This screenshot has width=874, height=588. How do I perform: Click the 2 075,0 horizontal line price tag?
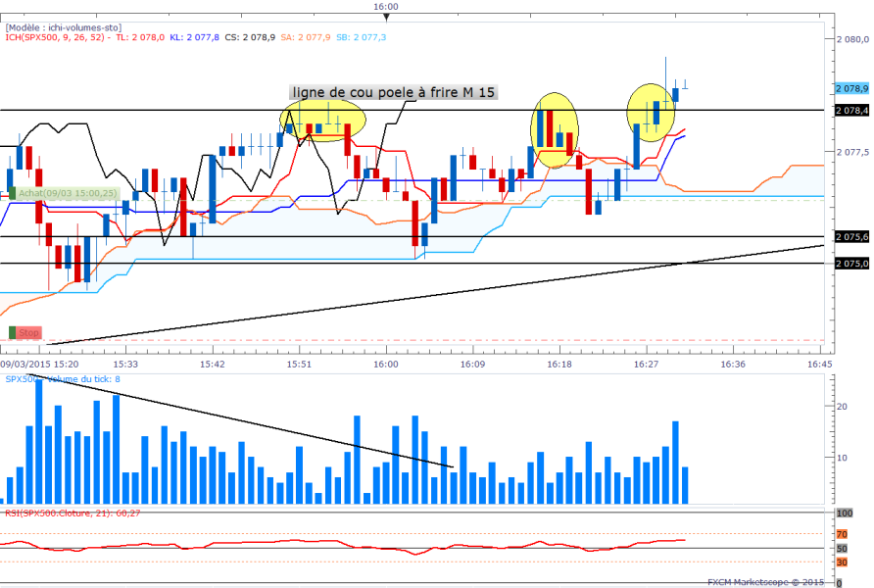[851, 264]
